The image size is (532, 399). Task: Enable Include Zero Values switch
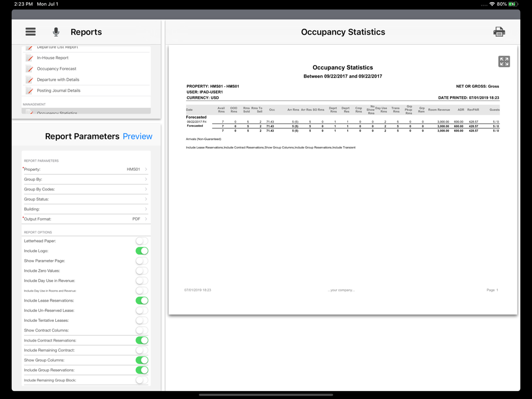coord(142,271)
